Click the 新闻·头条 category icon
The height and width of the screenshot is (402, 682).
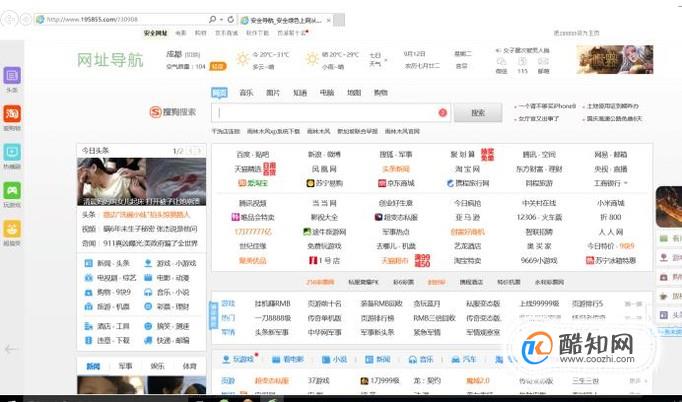point(88,263)
